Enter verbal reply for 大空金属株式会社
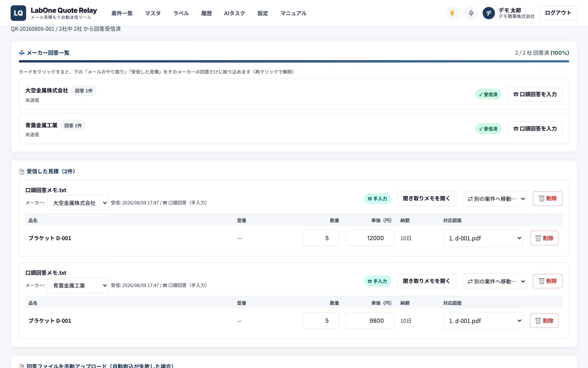 535,94
